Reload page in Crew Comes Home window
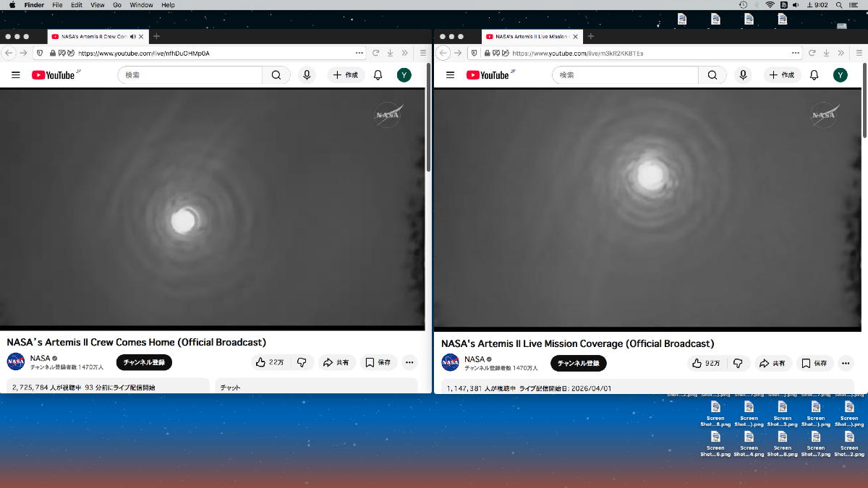 [x=376, y=53]
